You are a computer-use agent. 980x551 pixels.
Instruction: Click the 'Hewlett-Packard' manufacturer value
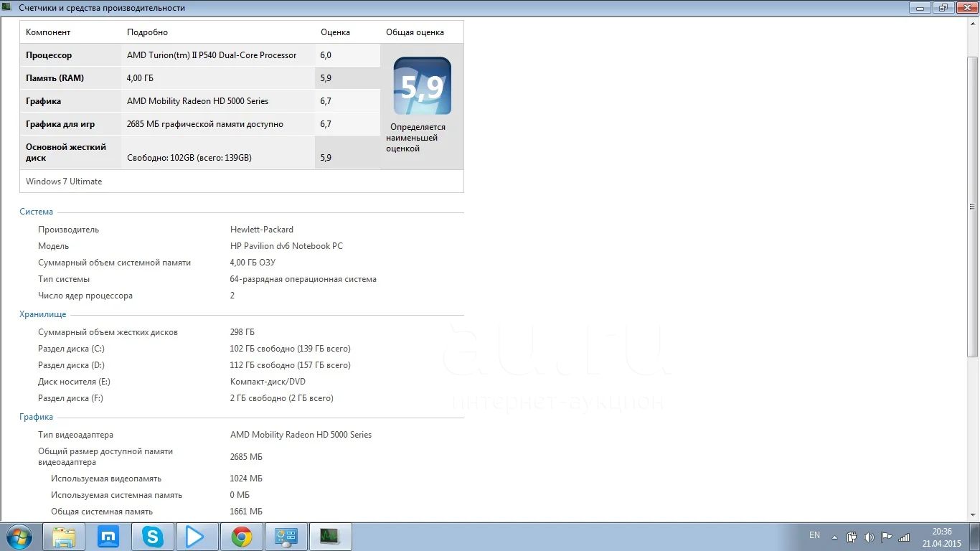point(262,230)
